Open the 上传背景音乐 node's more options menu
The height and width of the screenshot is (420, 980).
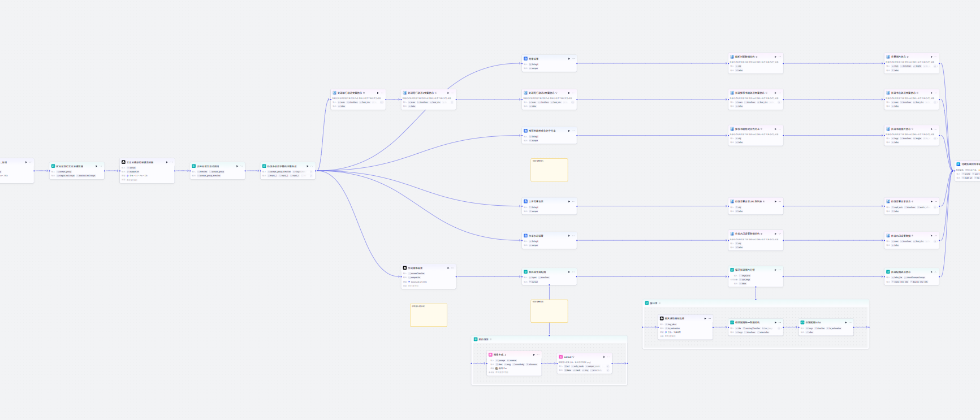[x=573, y=201]
